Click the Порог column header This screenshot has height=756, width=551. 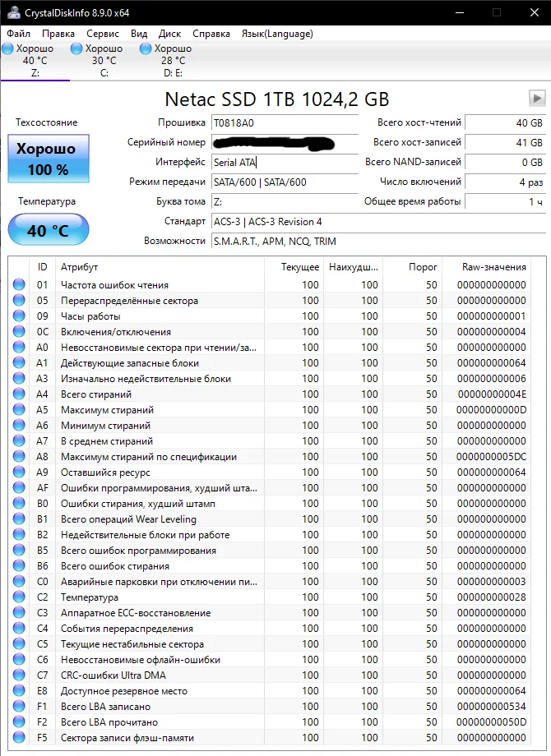(x=423, y=266)
